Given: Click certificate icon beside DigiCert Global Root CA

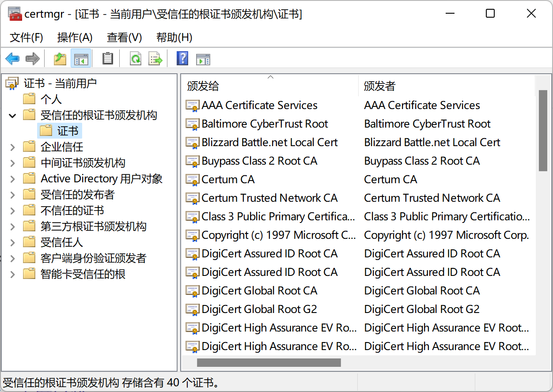Looking at the screenshot, I should click(x=192, y=291).
